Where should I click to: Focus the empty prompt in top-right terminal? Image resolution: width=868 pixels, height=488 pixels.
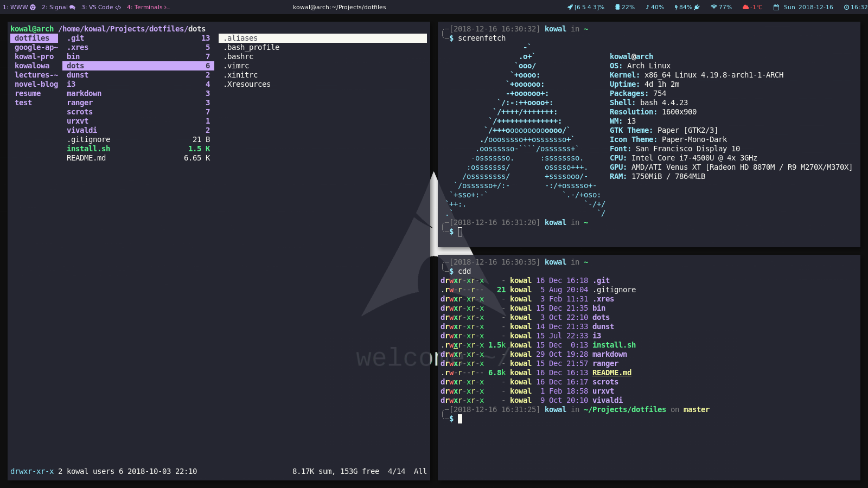click(x=460, y=232)
